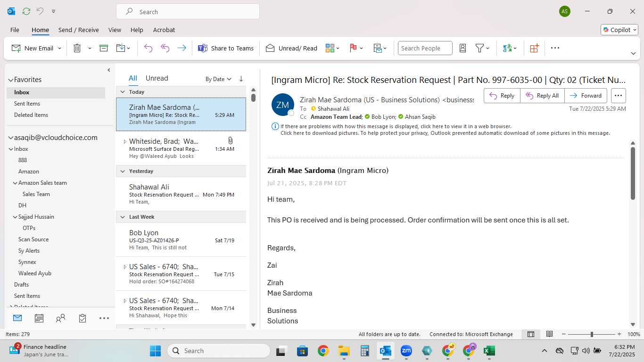644x362 pixels.
Task: Open more actions button in reading pane
Action: (x=618, y=96)
